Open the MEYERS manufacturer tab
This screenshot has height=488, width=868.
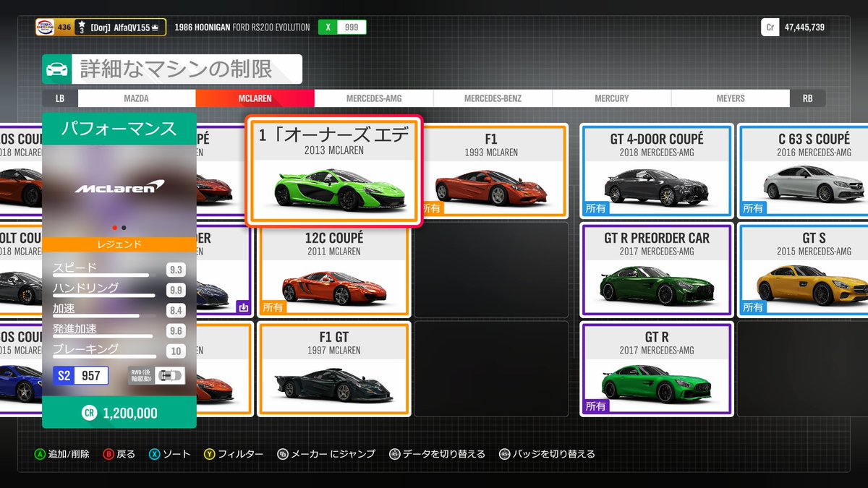click(731, 98)
